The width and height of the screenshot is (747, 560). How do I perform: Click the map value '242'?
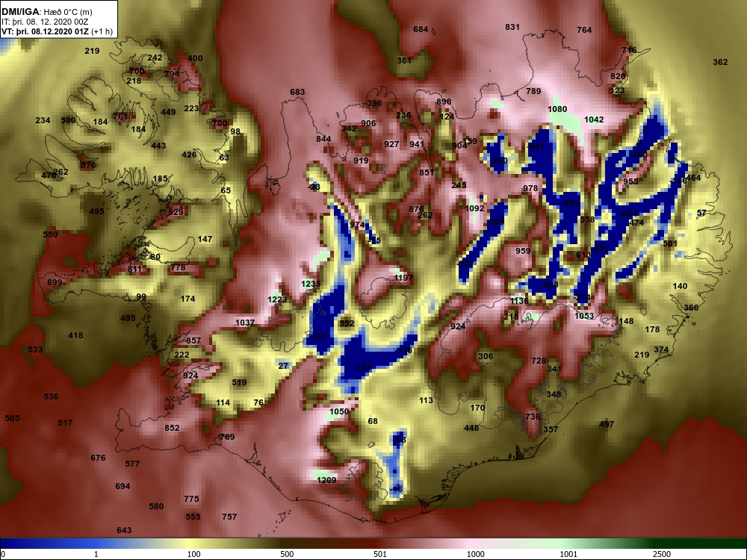155,57
